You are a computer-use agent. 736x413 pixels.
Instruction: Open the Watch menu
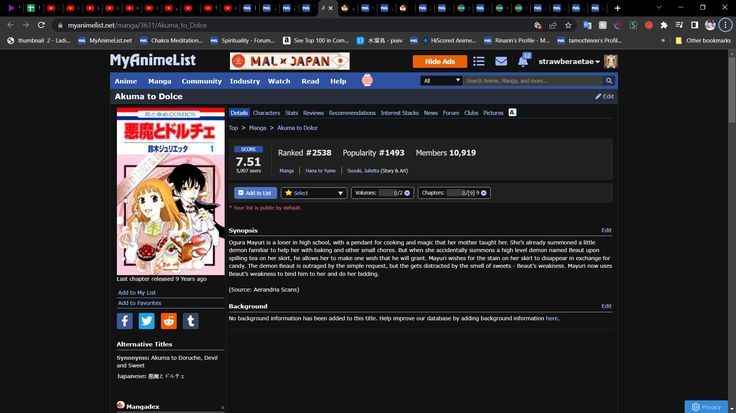[x=279, y=81]
